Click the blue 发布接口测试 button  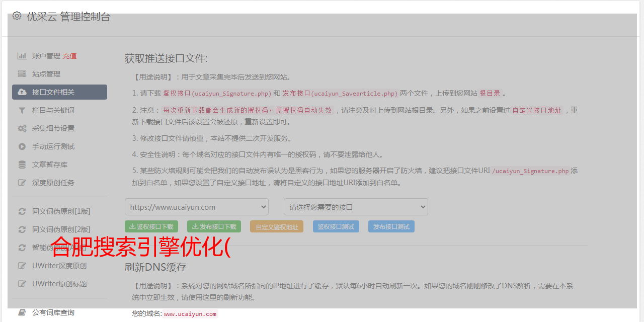[391, 226]
